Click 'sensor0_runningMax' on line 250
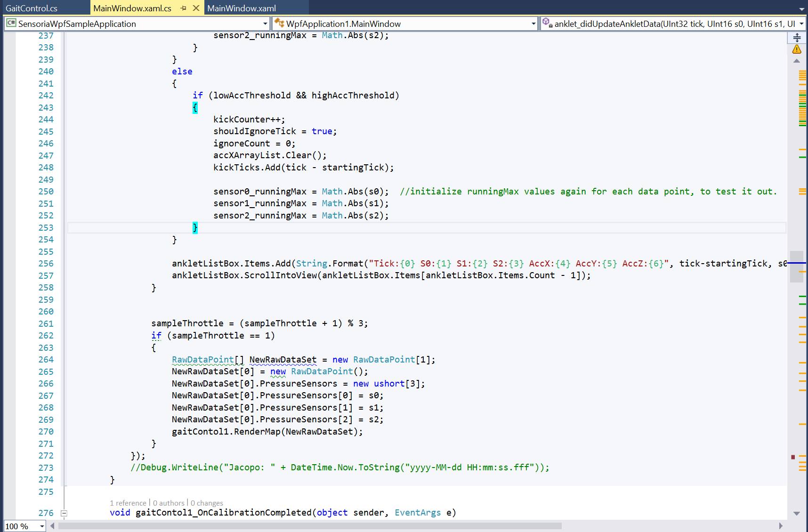 click(260, 192)
